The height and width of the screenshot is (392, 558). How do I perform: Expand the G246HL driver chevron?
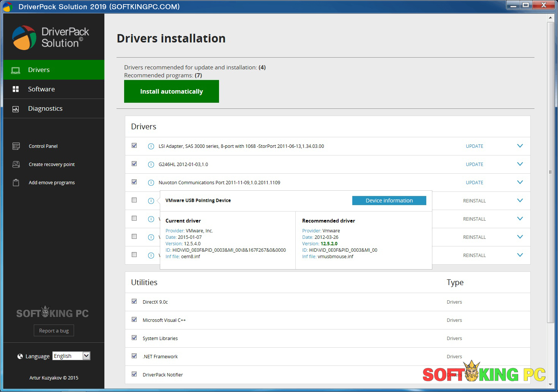[520, 164]
